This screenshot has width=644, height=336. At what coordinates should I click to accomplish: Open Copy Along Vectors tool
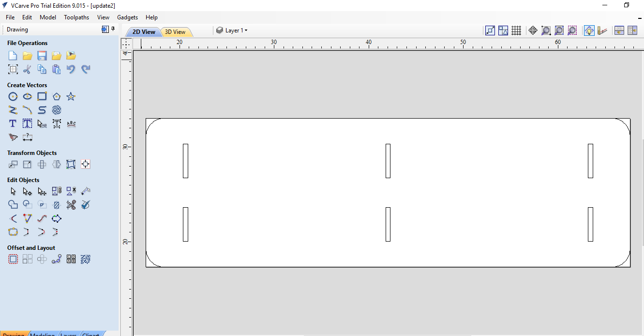coord(57,259)
